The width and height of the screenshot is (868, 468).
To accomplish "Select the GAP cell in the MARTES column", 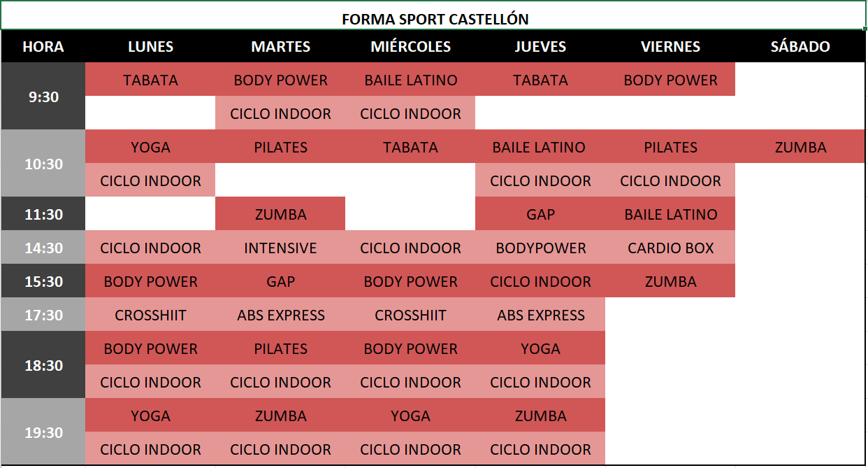I will point(280,282).
